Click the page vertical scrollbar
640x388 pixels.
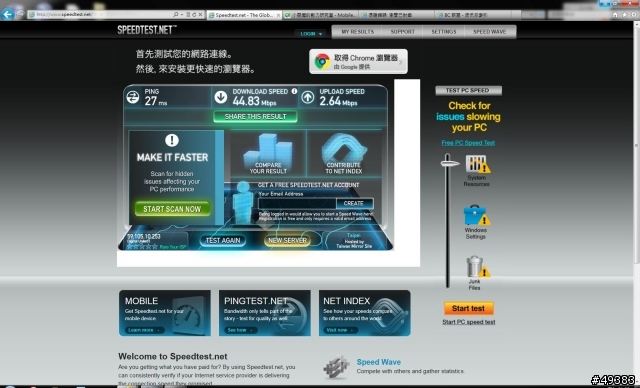pyautogui.click(x=636, y=147)
